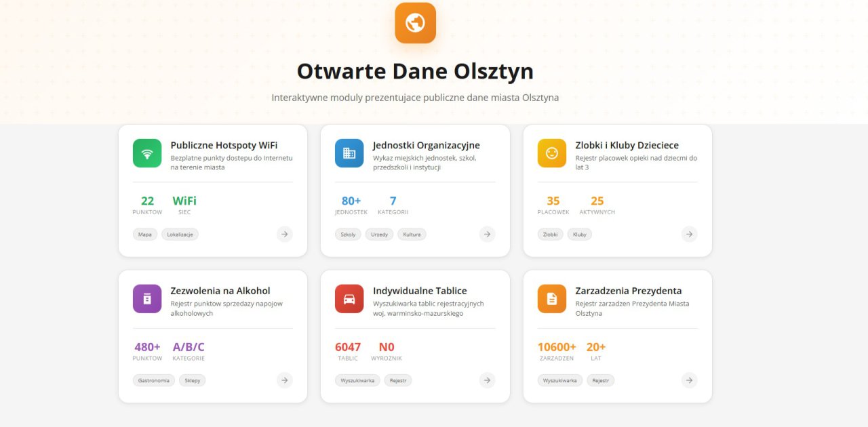
Task: Open the Zarzadzenia Prezydenta card title
Action: 628,291
